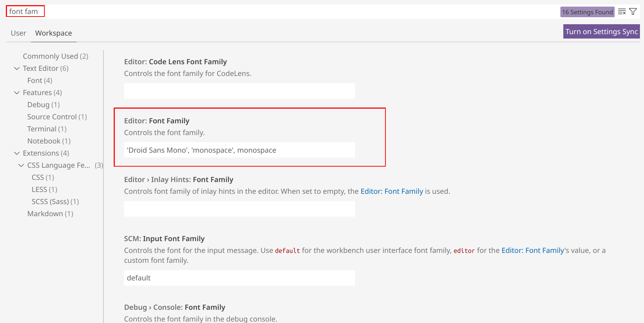Select Commonly Used in settings tree
This screenshot has height=323, width=644.
55,56
